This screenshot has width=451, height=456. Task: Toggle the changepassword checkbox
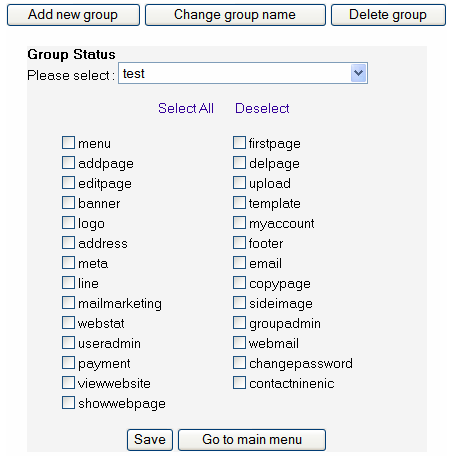pos(239,363)
